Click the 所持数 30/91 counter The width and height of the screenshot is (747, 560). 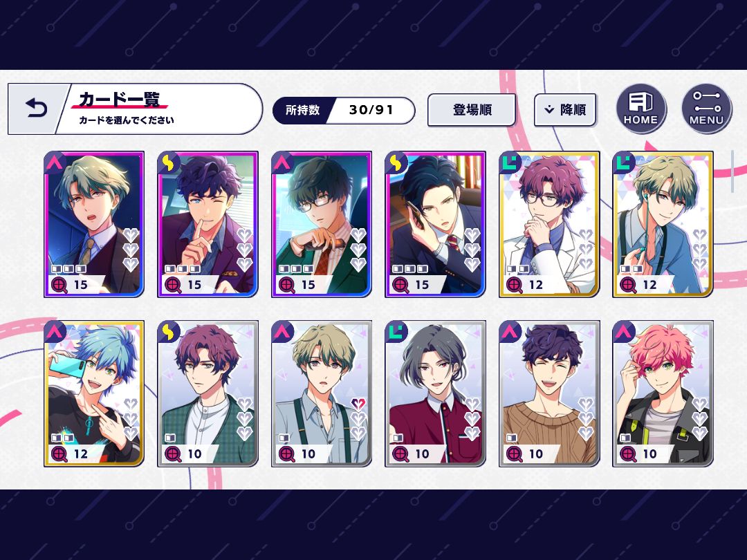(x=344, y=110)
